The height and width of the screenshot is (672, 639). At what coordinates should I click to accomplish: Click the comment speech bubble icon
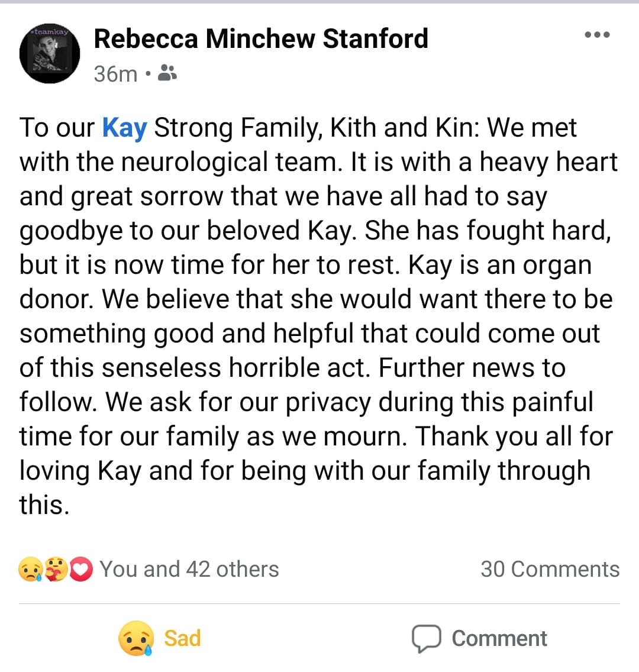[x=426, y=638]
